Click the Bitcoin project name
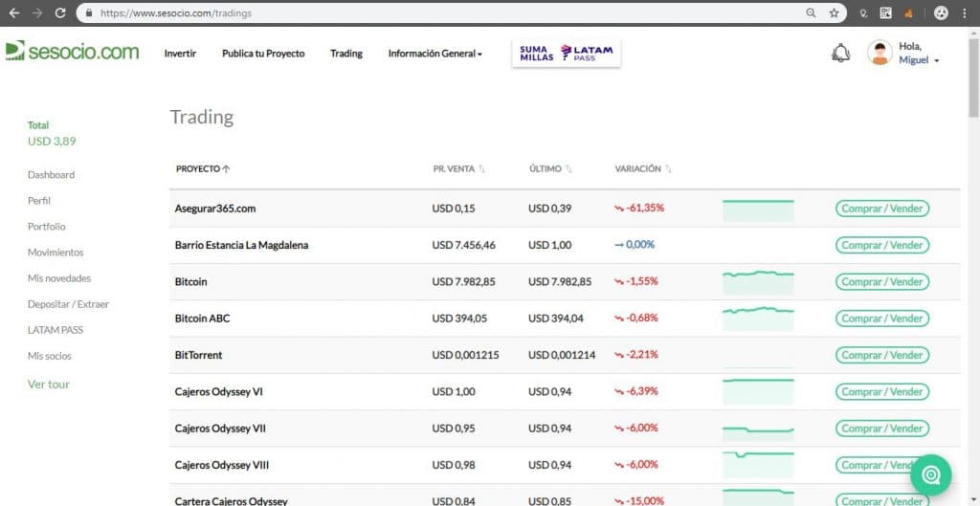The height and width of the screenshot is (506, 980). (x=190, y=282)
